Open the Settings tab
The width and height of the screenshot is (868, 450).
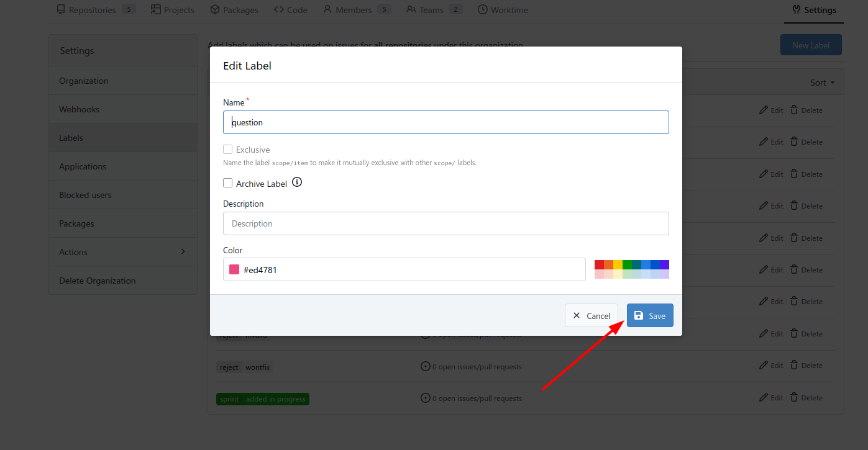tap(814, 10)
